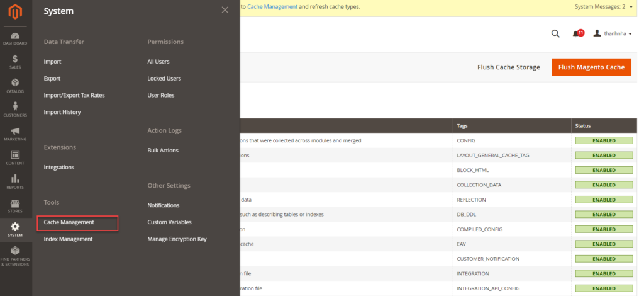Screen dimensions: 644x296
Task: Open the Stores sidebar menu
Action: (15, 206)
